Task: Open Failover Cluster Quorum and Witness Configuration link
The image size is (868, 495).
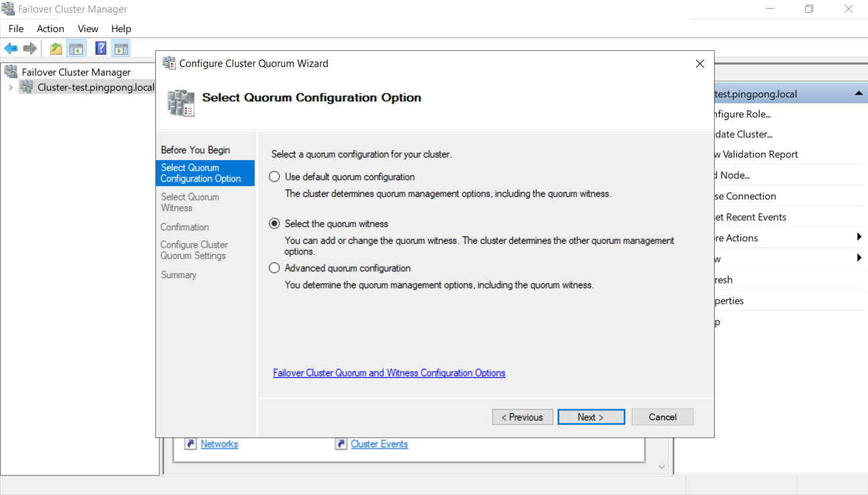Action: [x=389, y=373]
